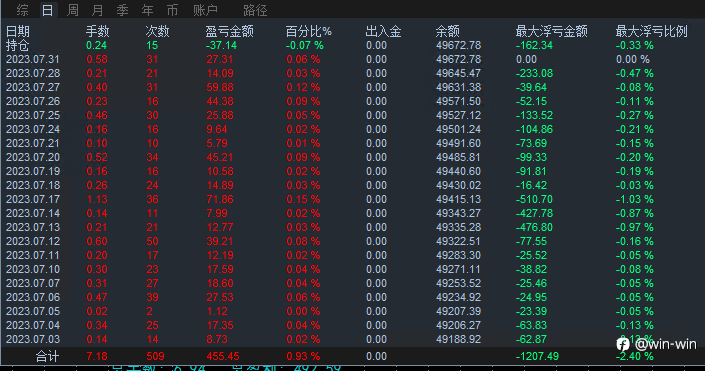This screenshot has height=371, width=705.
Task: Click the 日期 column header
Action: (18, 31)
